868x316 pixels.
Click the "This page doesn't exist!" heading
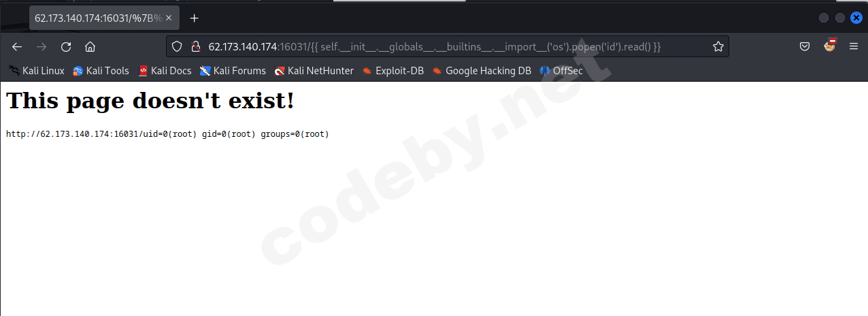[150, 101]
